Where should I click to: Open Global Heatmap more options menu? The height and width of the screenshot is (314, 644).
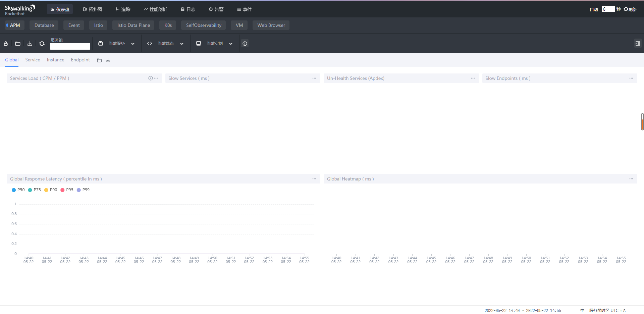tap(631, 179)
